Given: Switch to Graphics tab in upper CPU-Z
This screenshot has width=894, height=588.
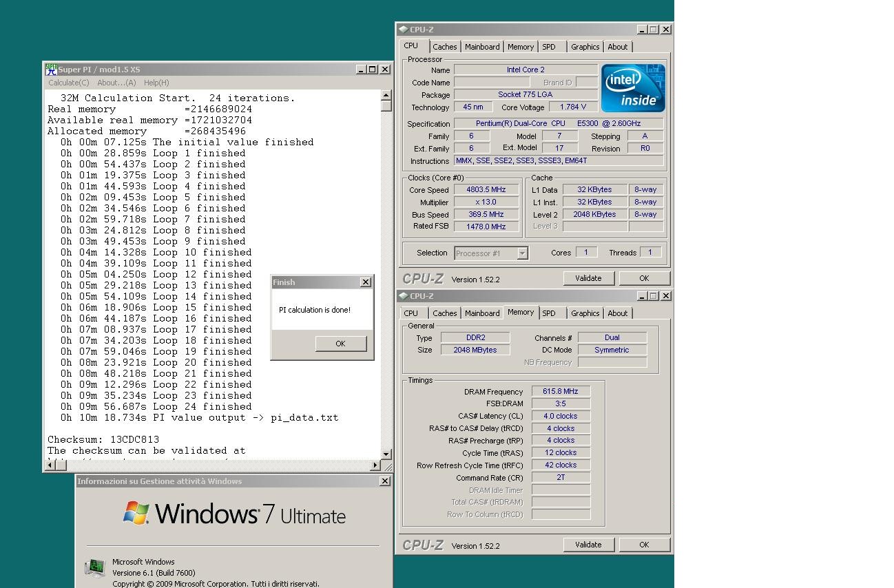Looking at the screenshot, I should point(585,47).
